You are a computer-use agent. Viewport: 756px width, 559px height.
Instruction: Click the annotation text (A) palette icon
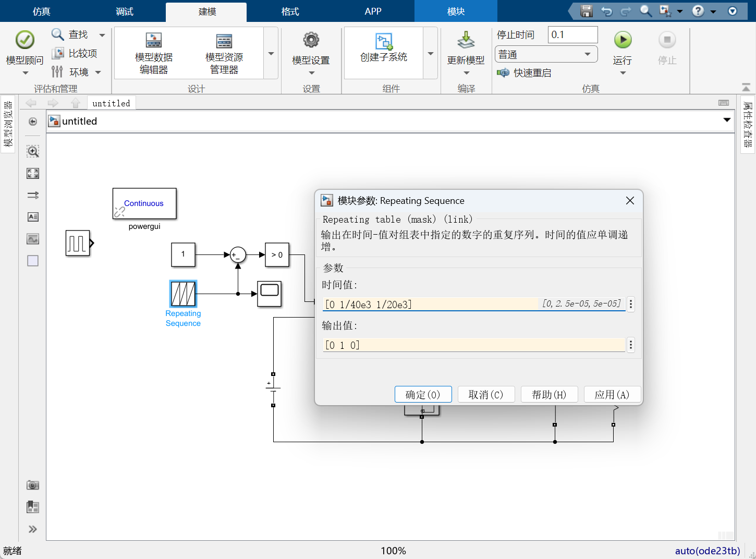coord(33,217)
